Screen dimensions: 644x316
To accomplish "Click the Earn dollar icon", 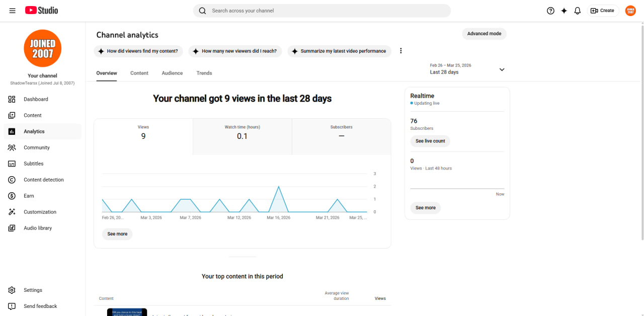I will coord(12,196).
